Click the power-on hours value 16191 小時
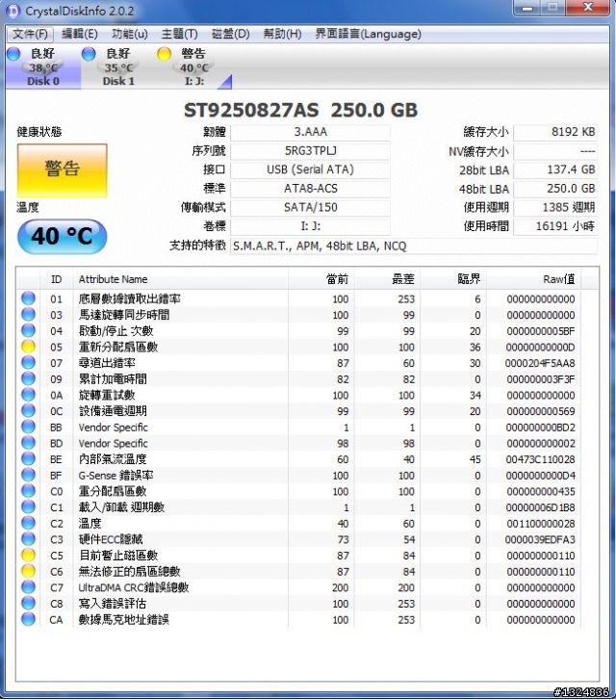 click(x=555, y=226)
